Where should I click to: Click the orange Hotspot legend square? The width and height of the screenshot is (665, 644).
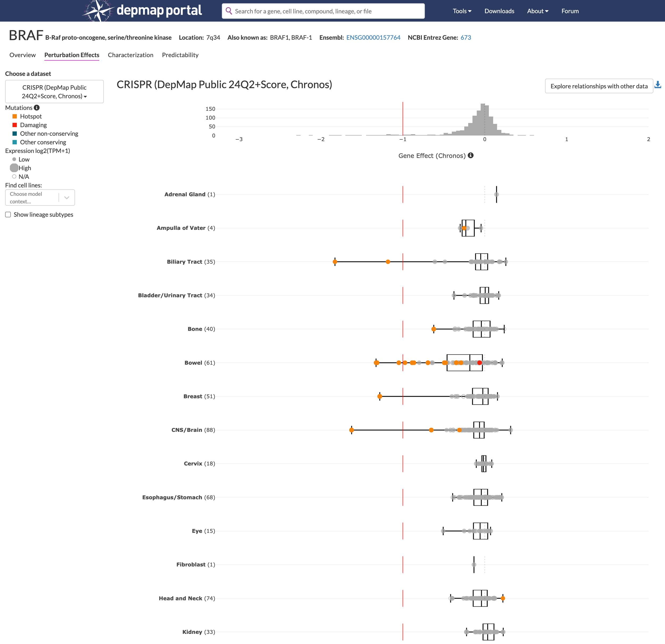click(x=15, y=117)
